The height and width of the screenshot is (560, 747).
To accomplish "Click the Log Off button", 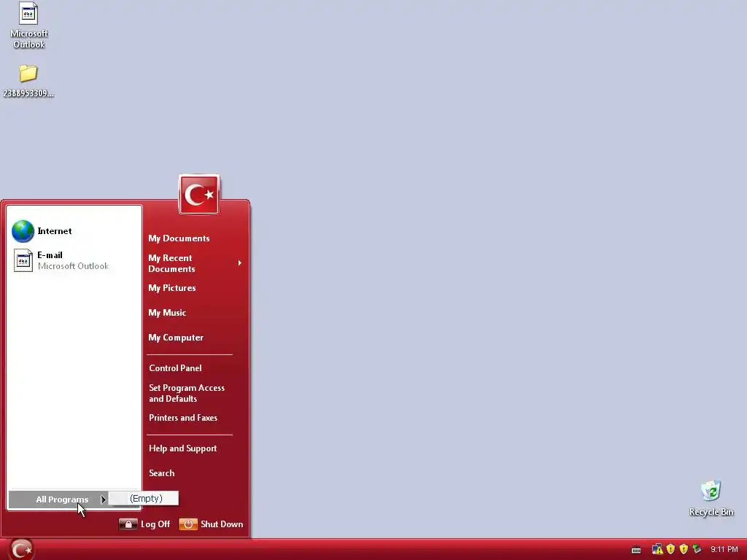I will click(x=144, y=524).
